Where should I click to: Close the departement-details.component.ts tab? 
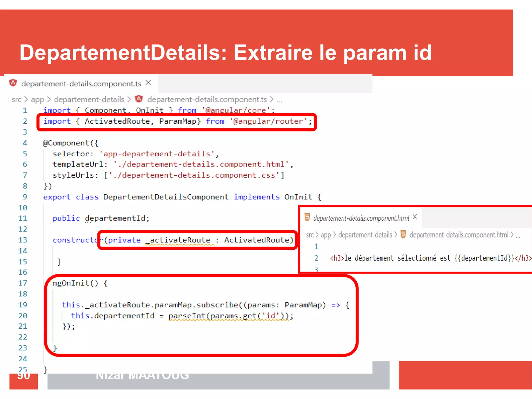click(x=148, y=83)
